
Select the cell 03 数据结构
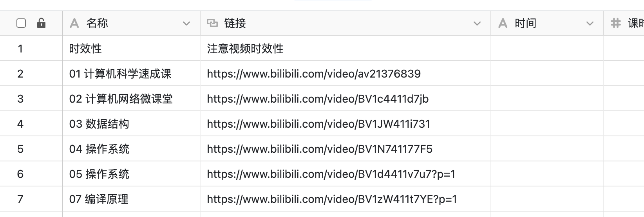[131, 124]
